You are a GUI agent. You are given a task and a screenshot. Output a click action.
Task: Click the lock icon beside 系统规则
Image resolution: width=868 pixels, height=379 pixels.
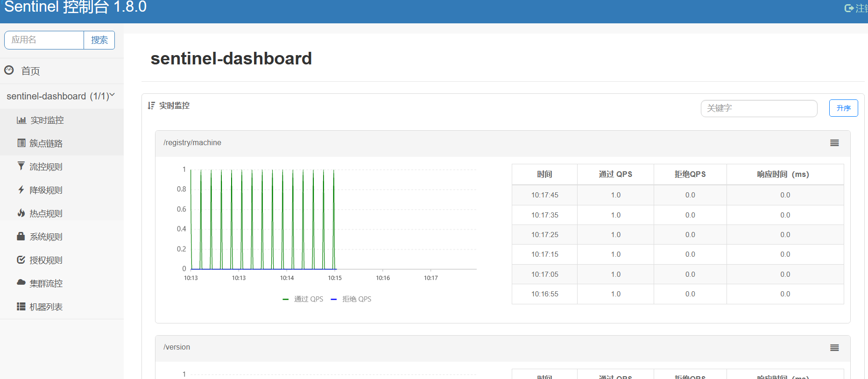pos(21,236)
